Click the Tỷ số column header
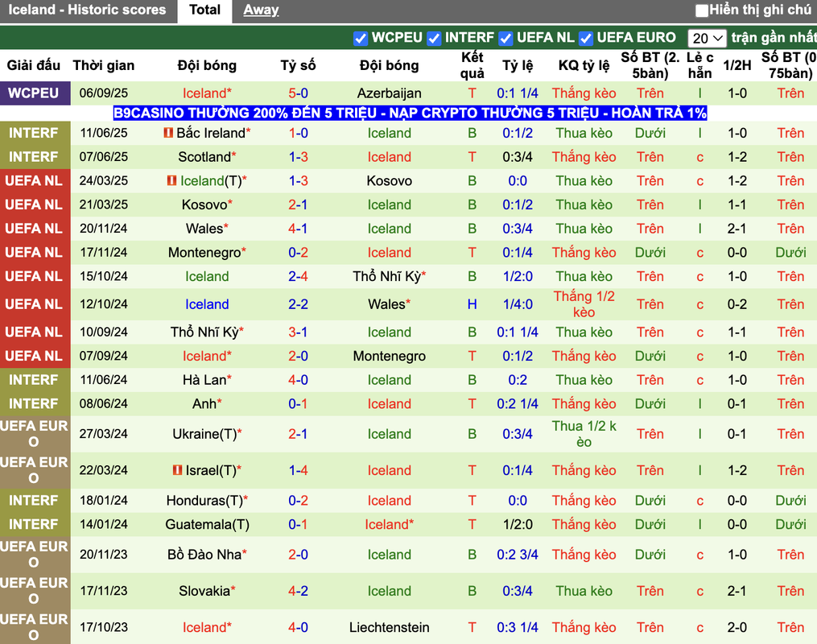 298,66
